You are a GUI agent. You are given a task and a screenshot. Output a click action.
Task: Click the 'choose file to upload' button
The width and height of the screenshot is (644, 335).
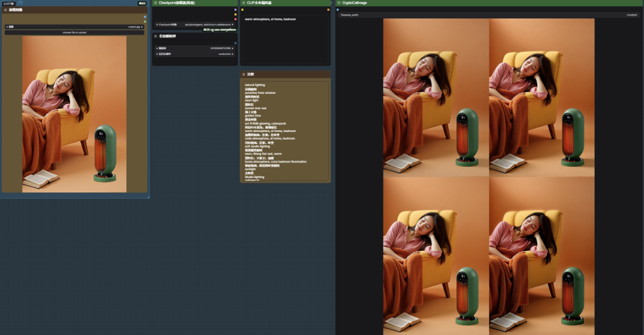[x=75, y=32]
